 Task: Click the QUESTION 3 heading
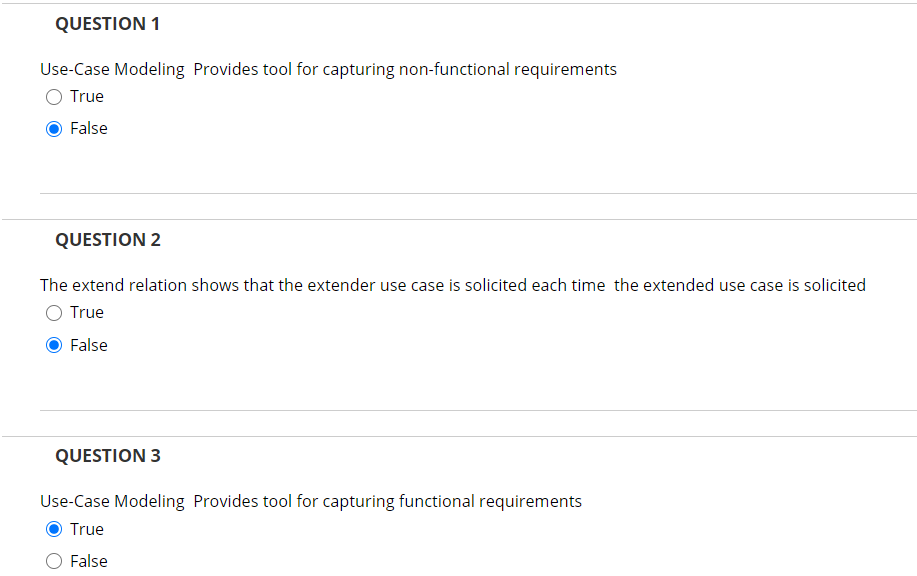[x=108, y=455]
